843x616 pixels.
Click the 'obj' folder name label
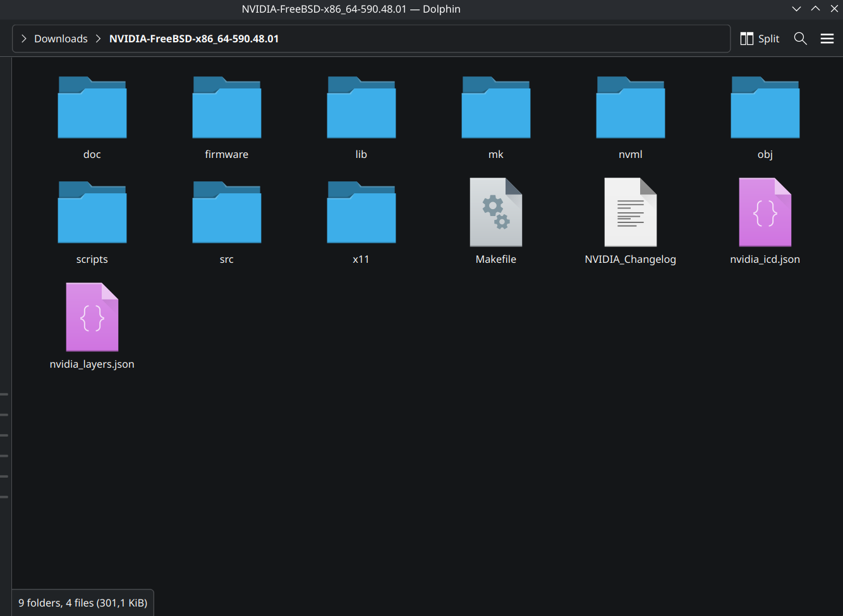(765, 155)
